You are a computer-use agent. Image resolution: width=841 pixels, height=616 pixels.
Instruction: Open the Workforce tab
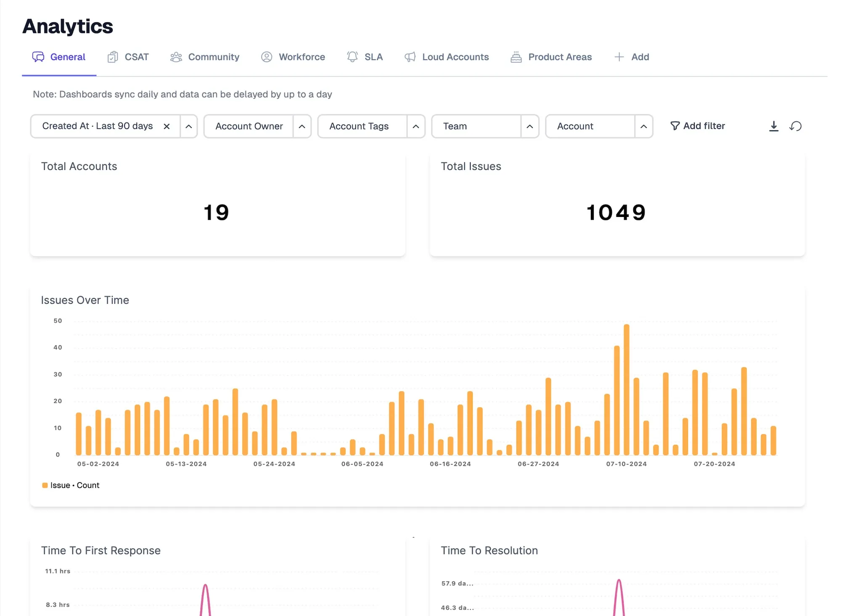[293, 57]
